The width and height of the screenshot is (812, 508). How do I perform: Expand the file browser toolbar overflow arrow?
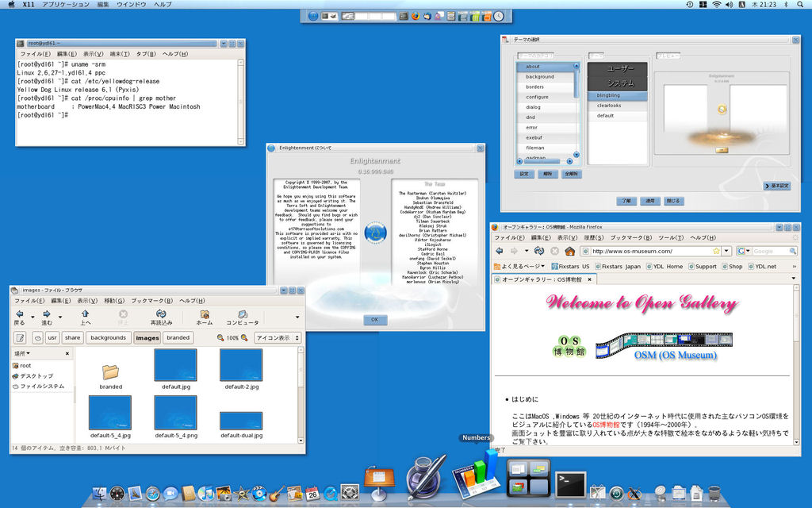click(297, 317)
